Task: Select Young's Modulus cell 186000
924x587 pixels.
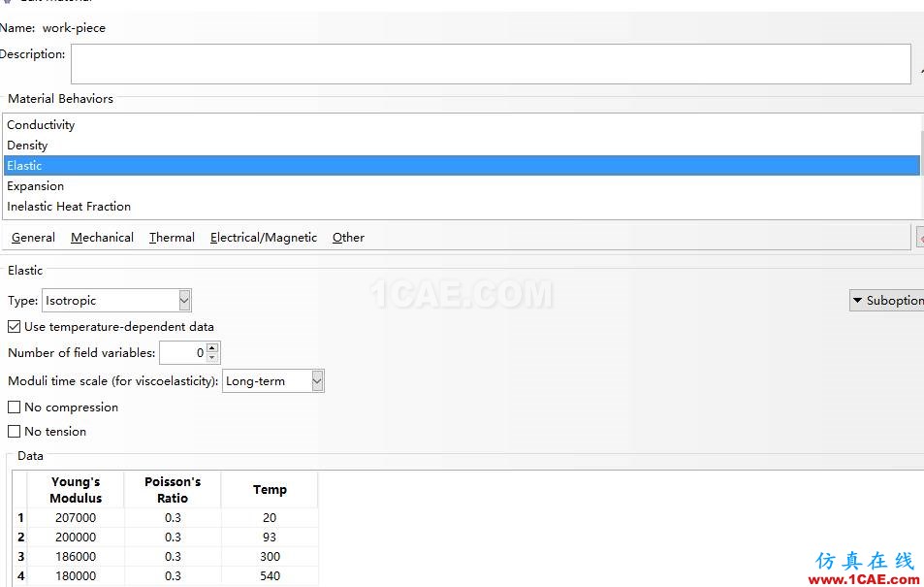Action: [76, 557]
